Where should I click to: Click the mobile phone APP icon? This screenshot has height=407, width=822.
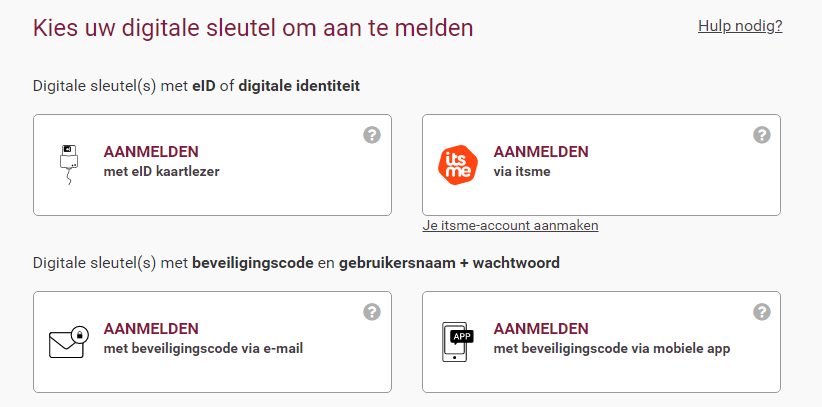457,342
